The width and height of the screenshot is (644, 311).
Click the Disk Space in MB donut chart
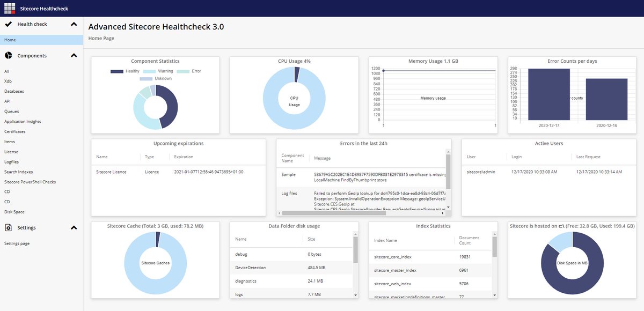(573, 263)
